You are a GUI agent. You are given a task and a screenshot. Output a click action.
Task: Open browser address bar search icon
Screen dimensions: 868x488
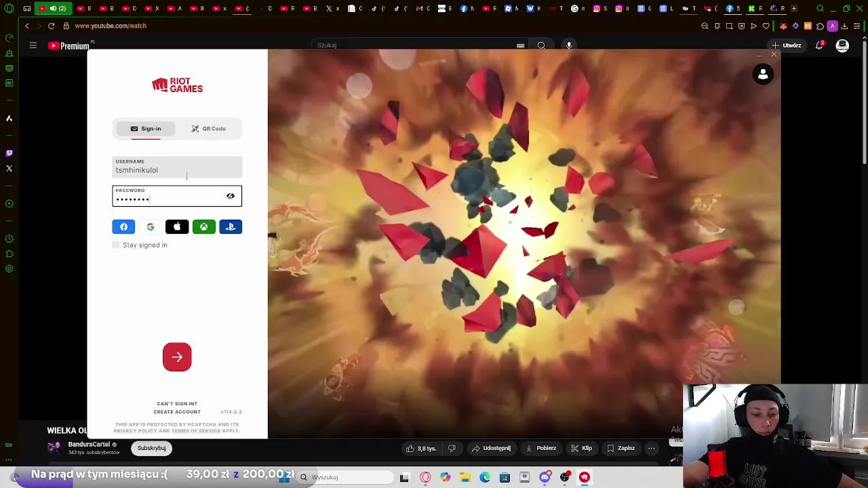coord(705,26)
